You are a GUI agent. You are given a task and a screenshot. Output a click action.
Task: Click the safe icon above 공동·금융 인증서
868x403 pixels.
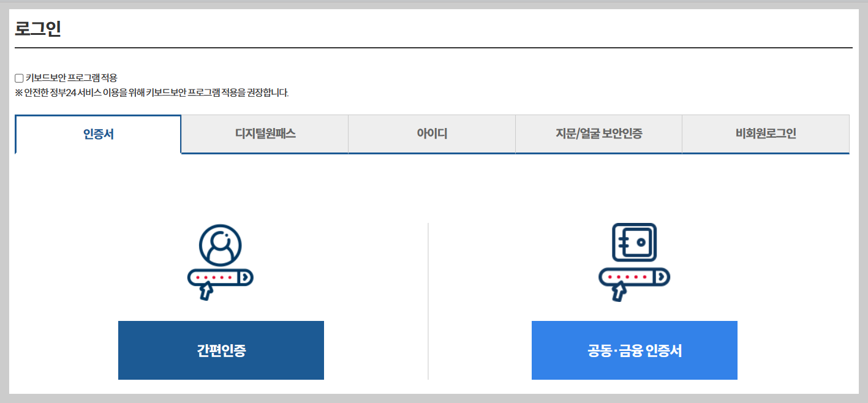(635, 262)
